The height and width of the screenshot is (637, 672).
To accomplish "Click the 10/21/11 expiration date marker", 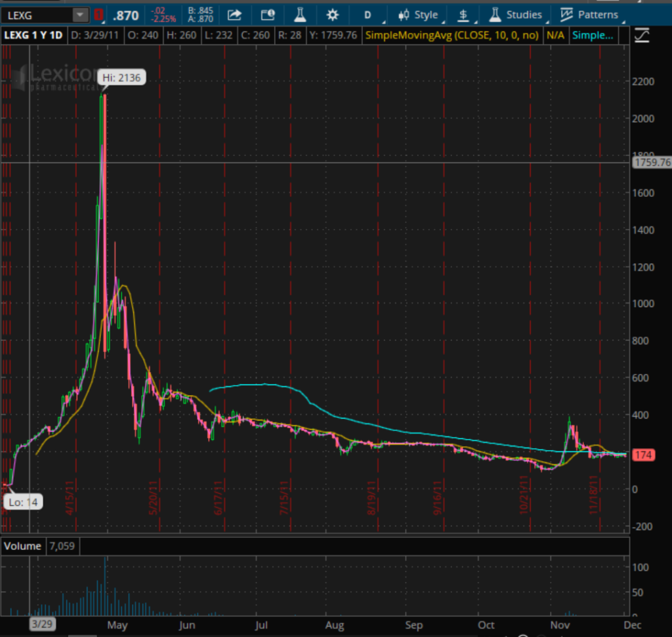I will pyautogui.click(x=524, y=495).
